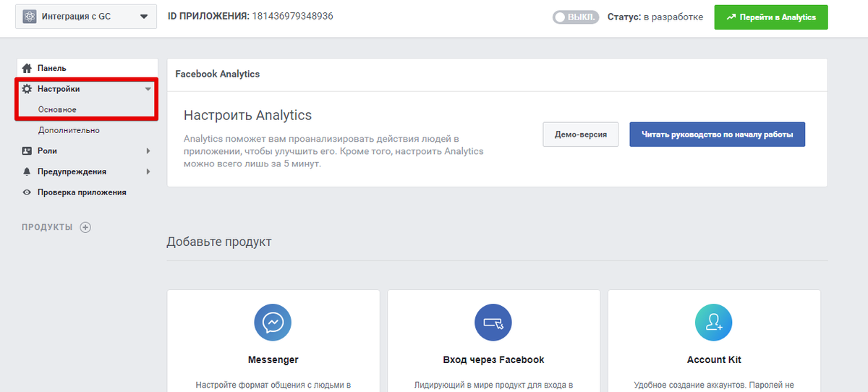
Task: Collapse the Настройки section arrow
Action: click(148, 89)
